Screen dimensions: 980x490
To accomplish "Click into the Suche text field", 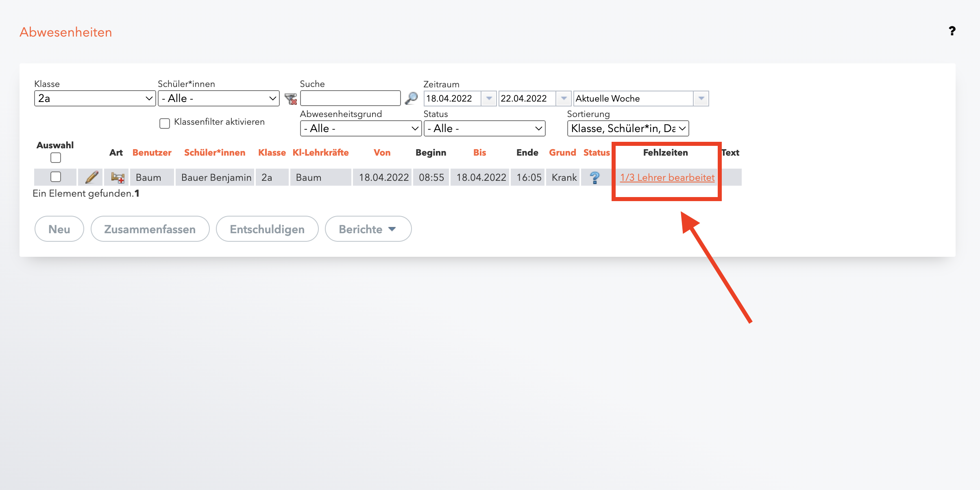I will coord(350,98).
